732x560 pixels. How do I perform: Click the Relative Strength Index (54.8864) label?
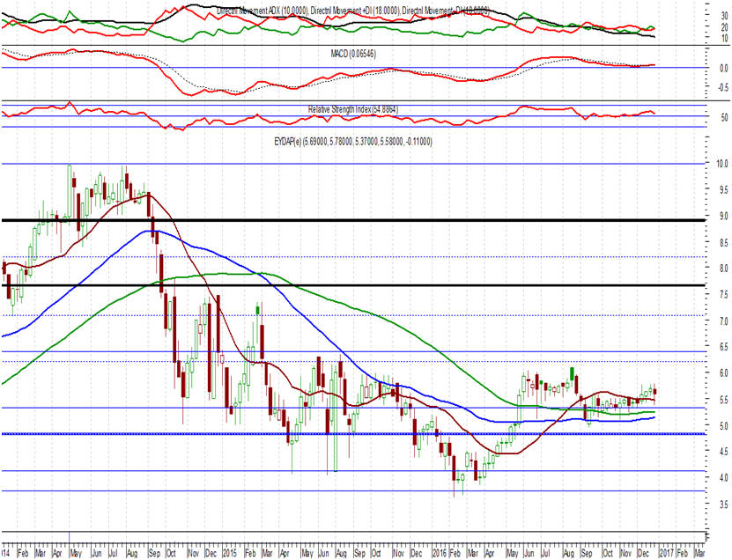point(353,109)
